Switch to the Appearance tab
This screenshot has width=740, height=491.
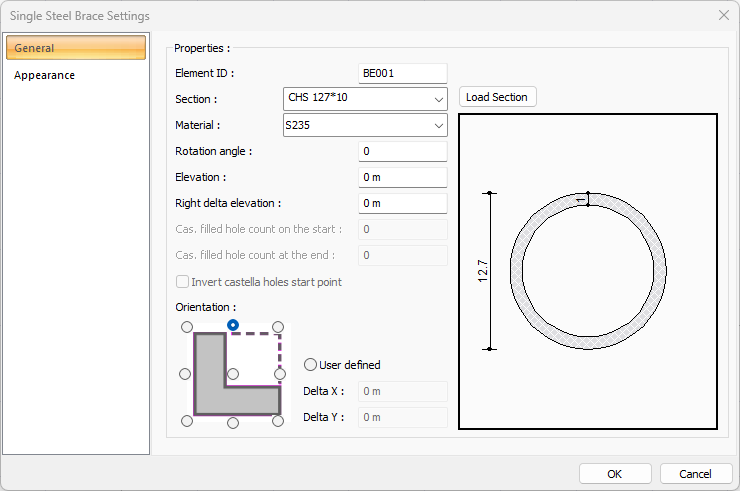coord(44,75)
